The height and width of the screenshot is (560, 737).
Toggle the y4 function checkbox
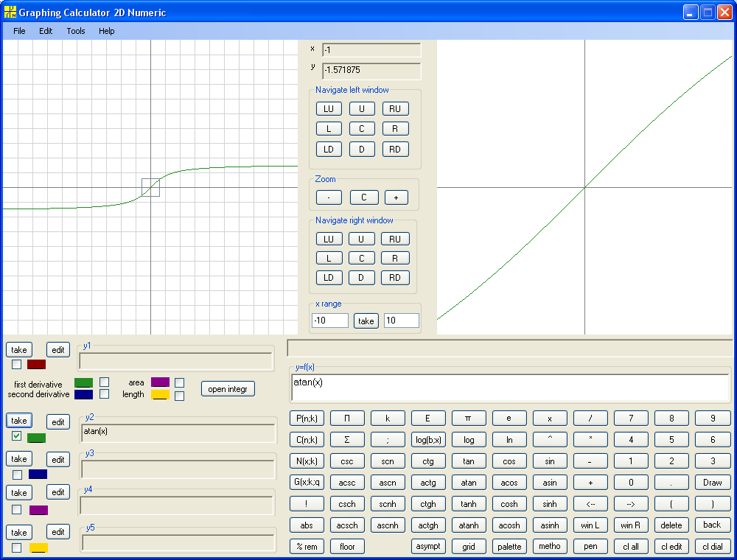pos(17,509)
